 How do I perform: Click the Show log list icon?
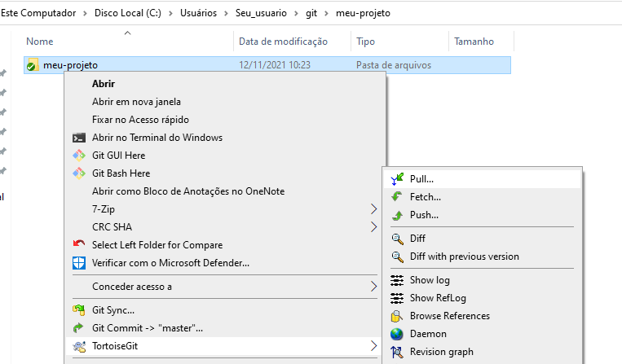(x=397, y=280)
